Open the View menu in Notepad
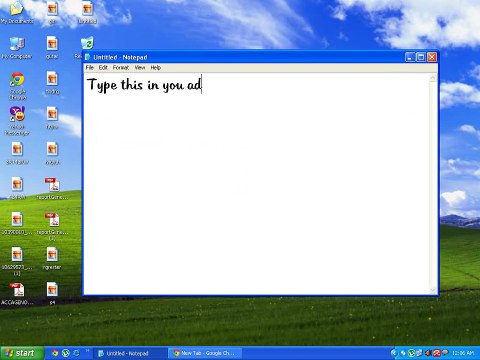Image resolution: width=480 pixels, height=360 pixels. (140, 68)
